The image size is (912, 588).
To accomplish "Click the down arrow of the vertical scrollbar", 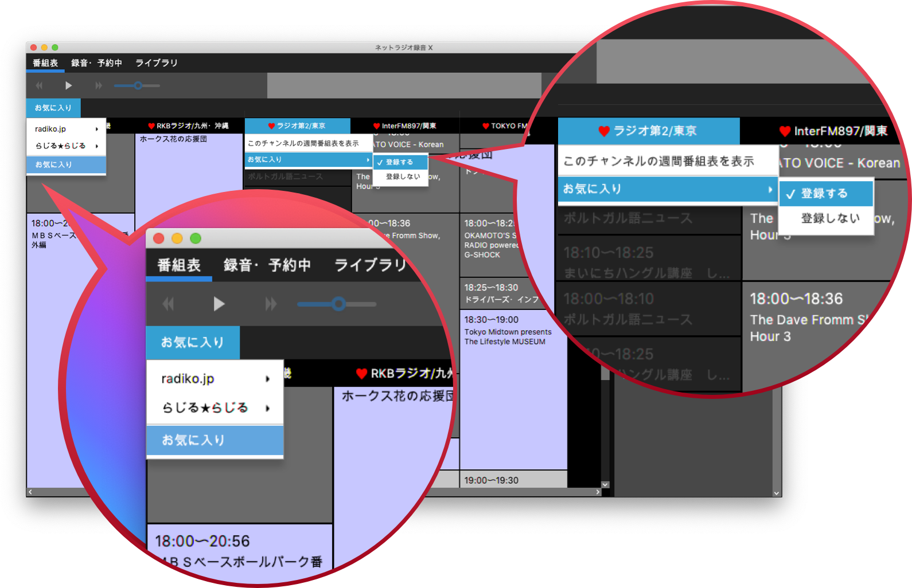I will pos(605,485).
